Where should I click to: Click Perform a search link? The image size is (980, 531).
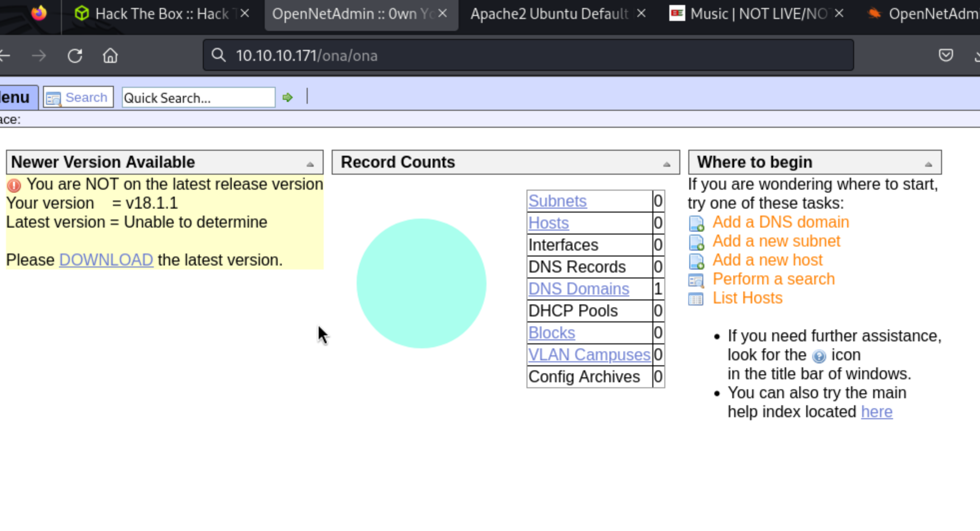[x=774, y=279]
